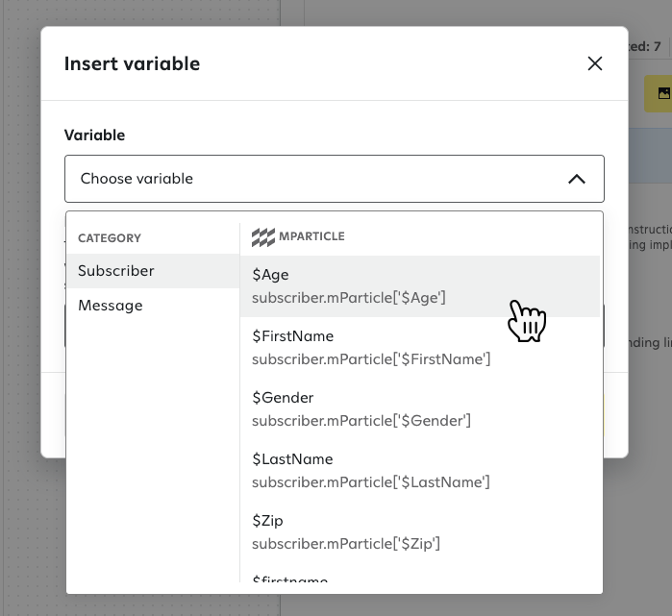Click the CATEGORY column header
This screenshot has width=672, height=616.
pos(110,238)
